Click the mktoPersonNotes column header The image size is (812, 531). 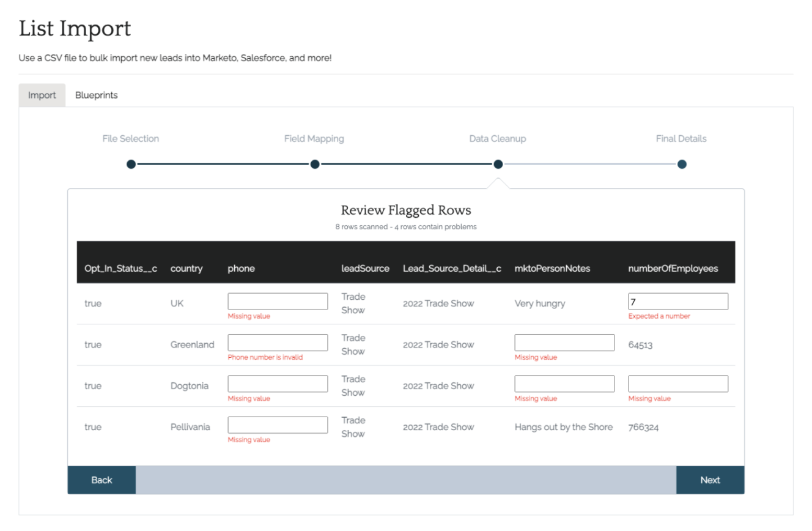(552, 269)
